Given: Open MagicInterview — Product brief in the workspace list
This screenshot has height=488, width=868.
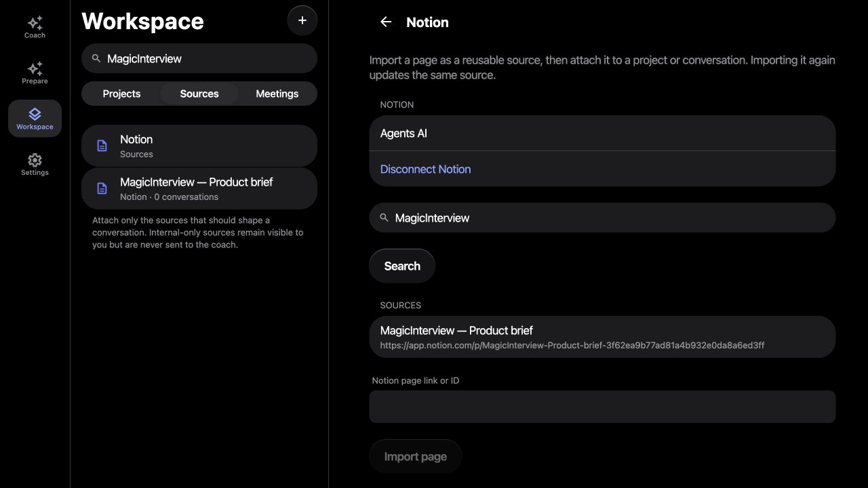Looking at the screenshot, I should pyautogui.click(x=199, y=188).
